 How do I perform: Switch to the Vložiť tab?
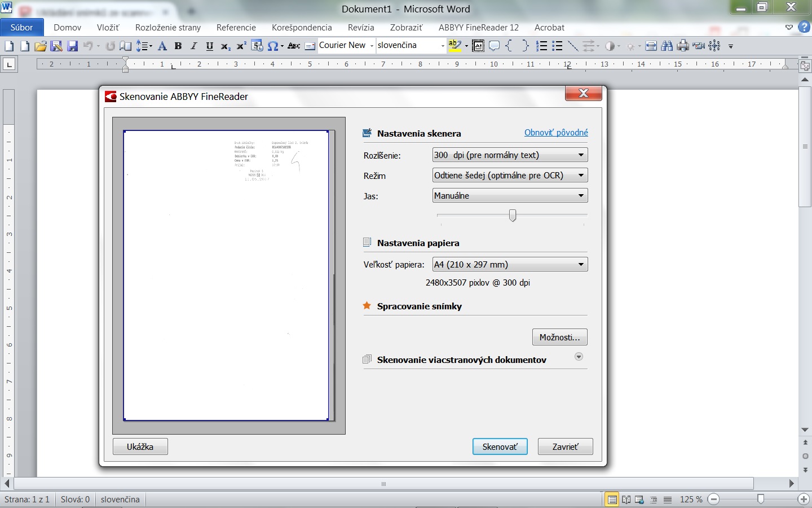click(108, 27)
